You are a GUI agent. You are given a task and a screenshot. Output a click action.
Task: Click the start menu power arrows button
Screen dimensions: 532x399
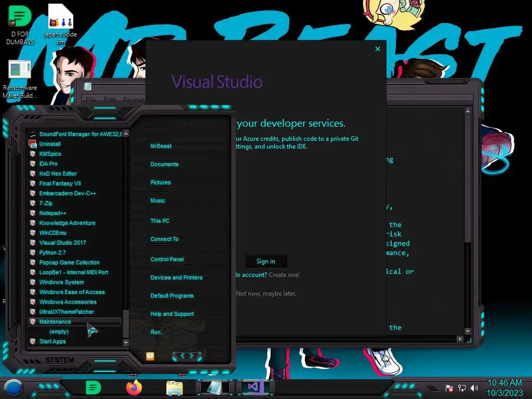187,356
